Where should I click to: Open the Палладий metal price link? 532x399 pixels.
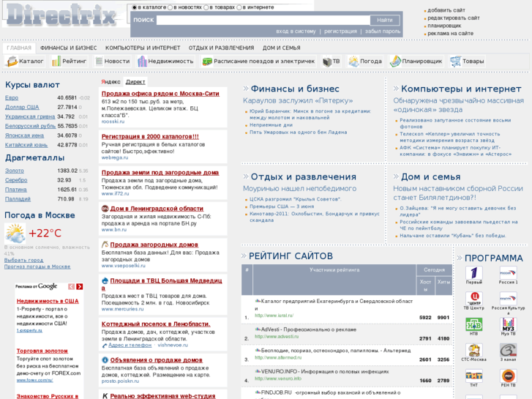18,199
